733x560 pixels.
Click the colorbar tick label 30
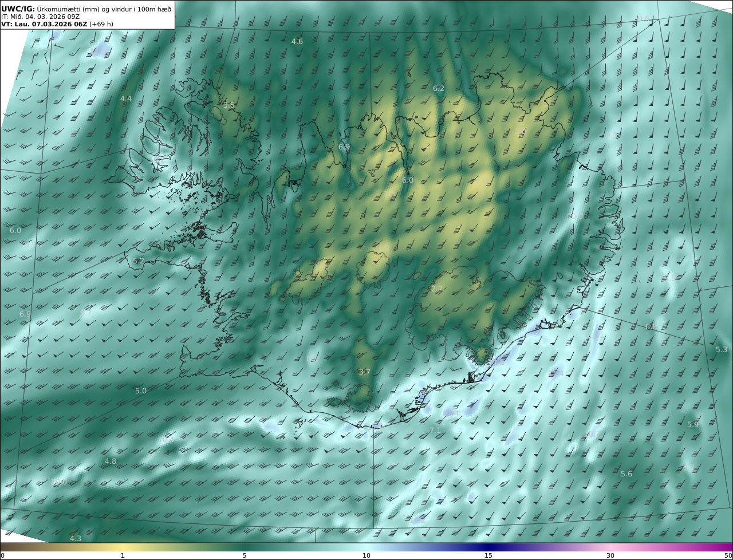click(610, 555)
